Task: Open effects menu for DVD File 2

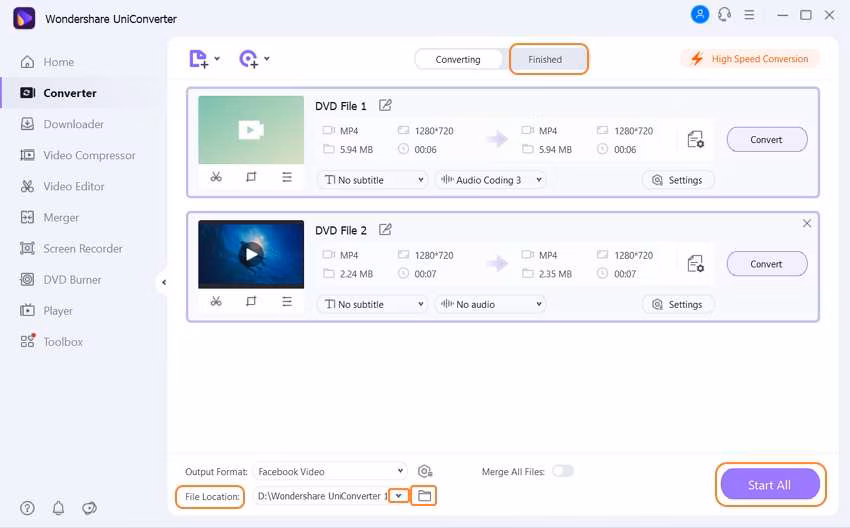Action: pos(287,301)
